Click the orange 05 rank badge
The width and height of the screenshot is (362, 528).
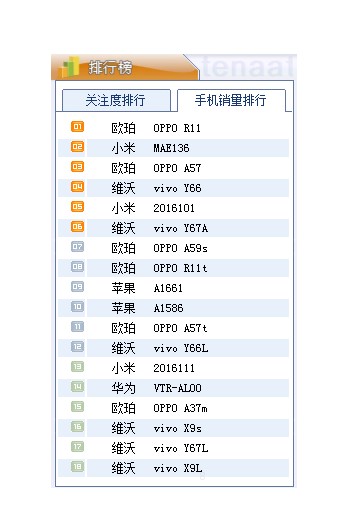coord(77,207)
